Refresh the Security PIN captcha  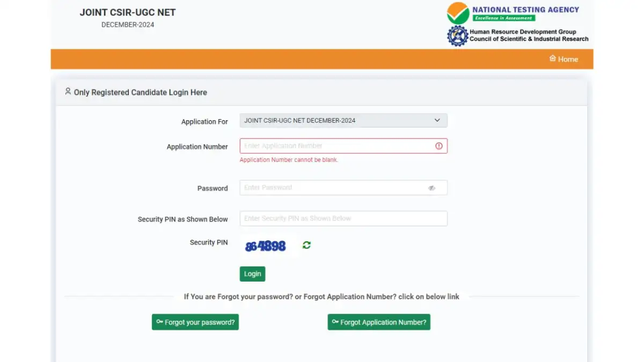[x=306, y=245]
